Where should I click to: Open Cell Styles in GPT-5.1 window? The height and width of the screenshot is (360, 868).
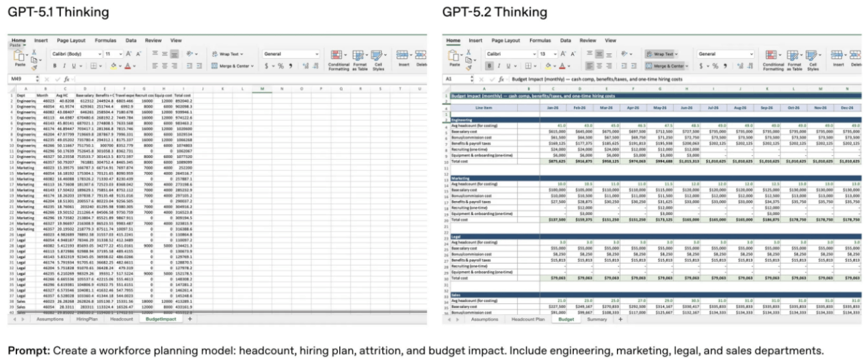[x=378, y=60]
